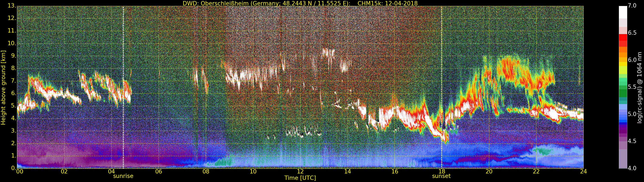The image size is (644, 182).
Task: Click the time axis tick '08'
Action: coord(206,172)
